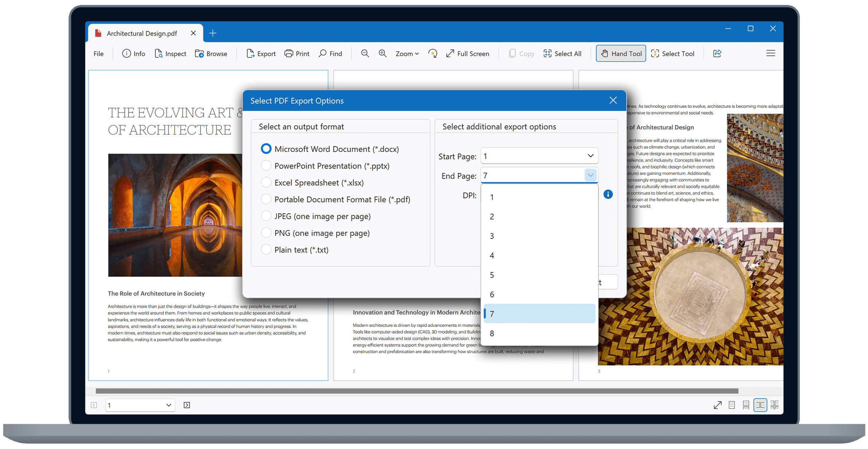Select Plain text export format
868x449 pixels.
coord(266,249)
